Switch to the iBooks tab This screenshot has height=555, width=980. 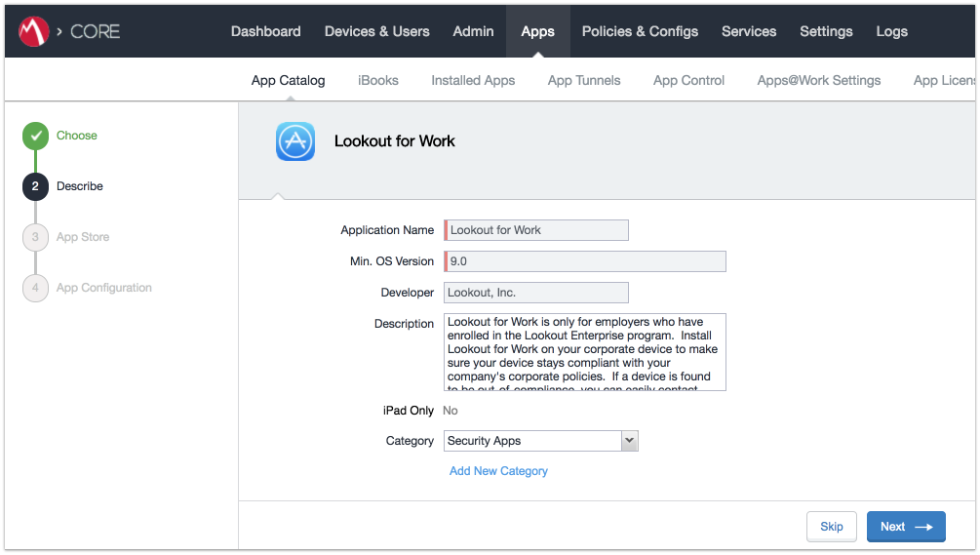click(x=377, y=80)
